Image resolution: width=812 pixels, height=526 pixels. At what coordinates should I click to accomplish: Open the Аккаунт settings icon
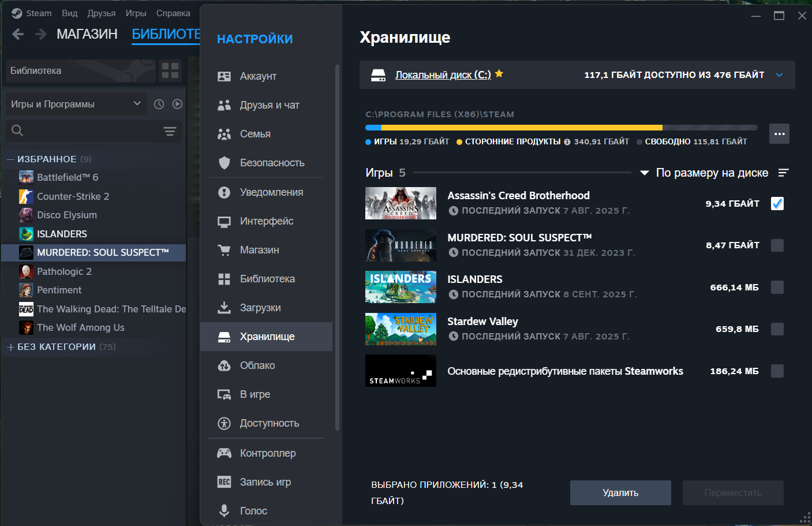click(x=224, y=76)
